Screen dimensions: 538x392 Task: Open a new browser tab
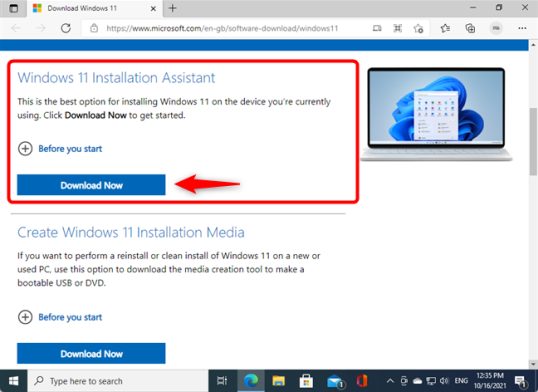coord(173,8)
